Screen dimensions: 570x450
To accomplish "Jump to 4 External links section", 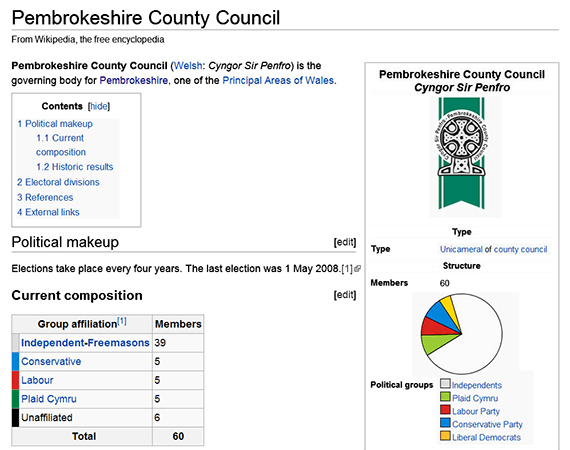I will 48,212.
